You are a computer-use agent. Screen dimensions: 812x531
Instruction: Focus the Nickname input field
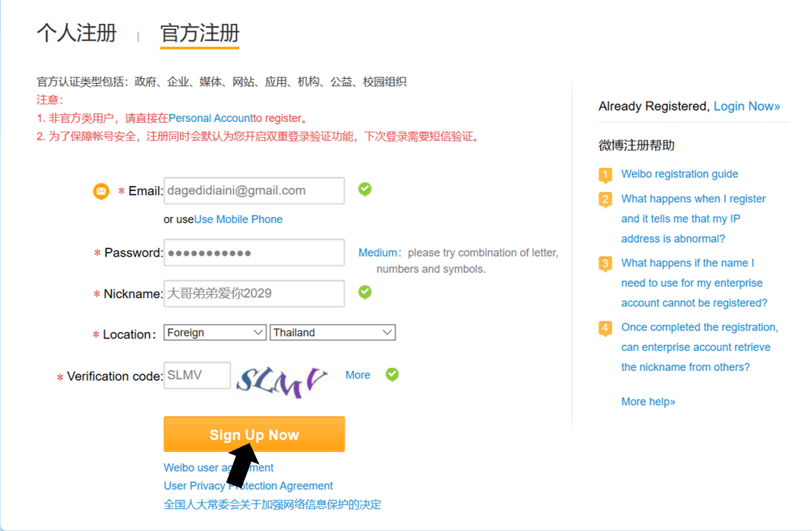(x=254, y=293)
